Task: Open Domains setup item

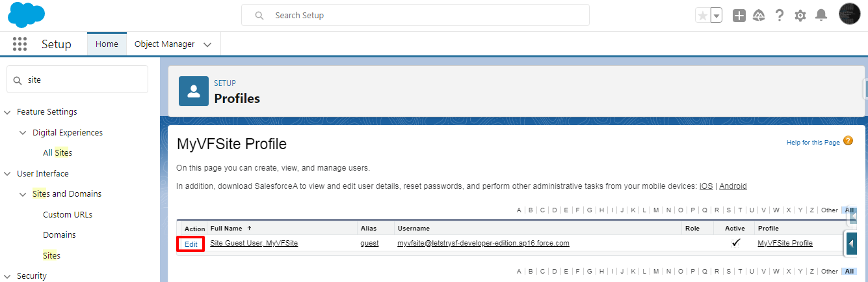Action: point(59,235)
